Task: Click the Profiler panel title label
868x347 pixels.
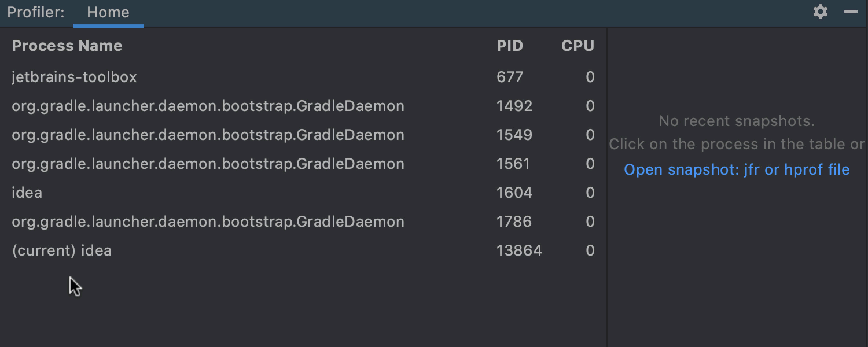Action: [36, 13]
